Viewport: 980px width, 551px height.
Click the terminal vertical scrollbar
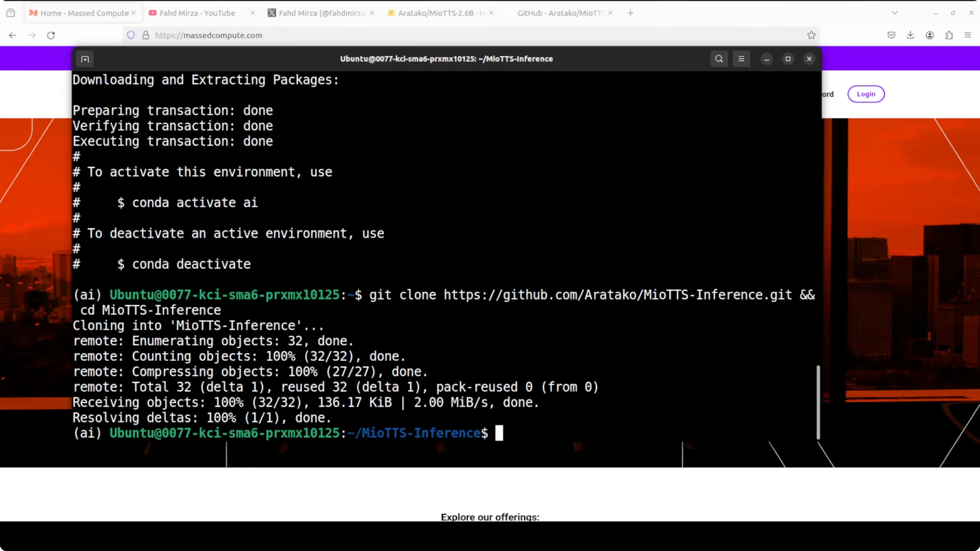818,402
